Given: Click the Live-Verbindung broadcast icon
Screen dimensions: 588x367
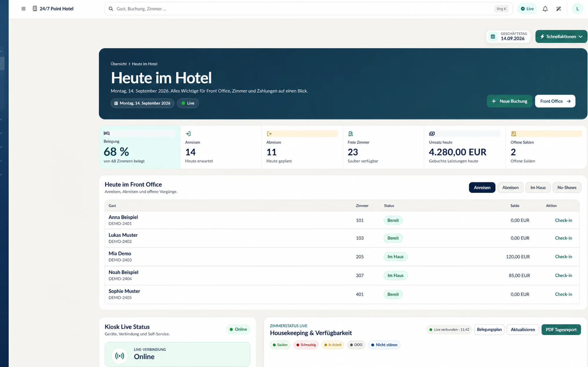Looking at the screenshot, I should coord(119,356).
